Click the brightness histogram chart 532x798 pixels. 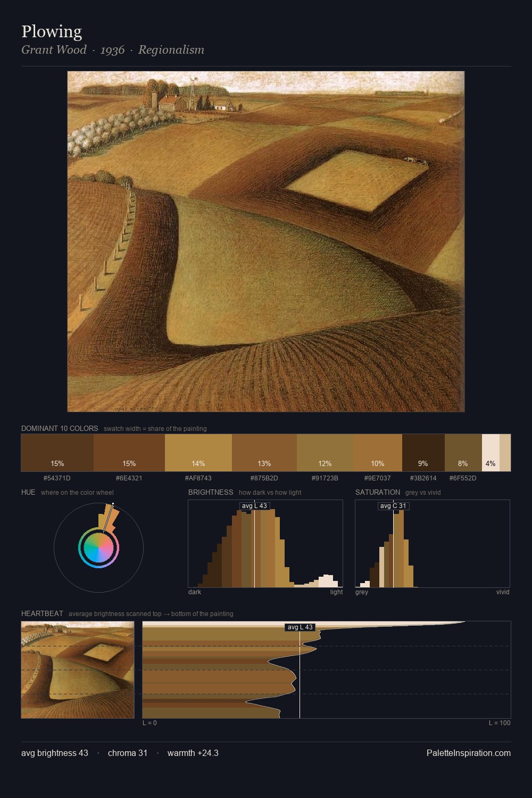(265, 544)
